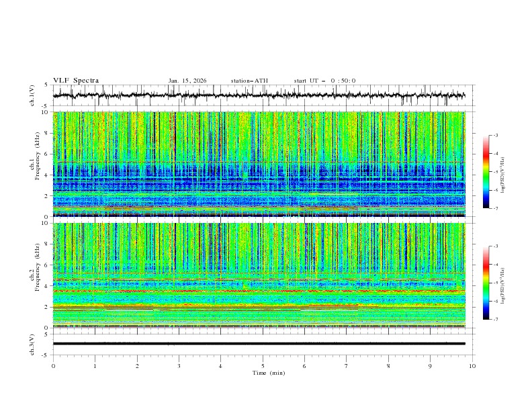Click inside the ch.1 spectrogram panel
The image size is (532, 411).
[x=262, y=164]
